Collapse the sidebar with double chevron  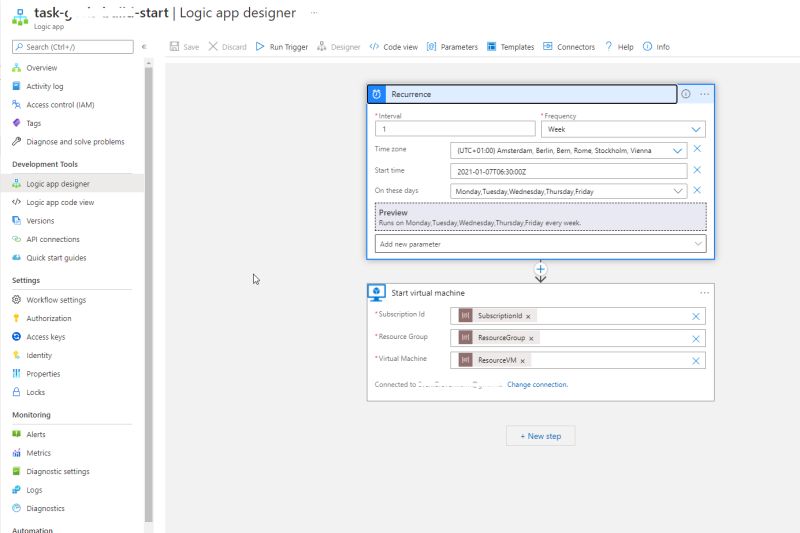coord(144,46)
